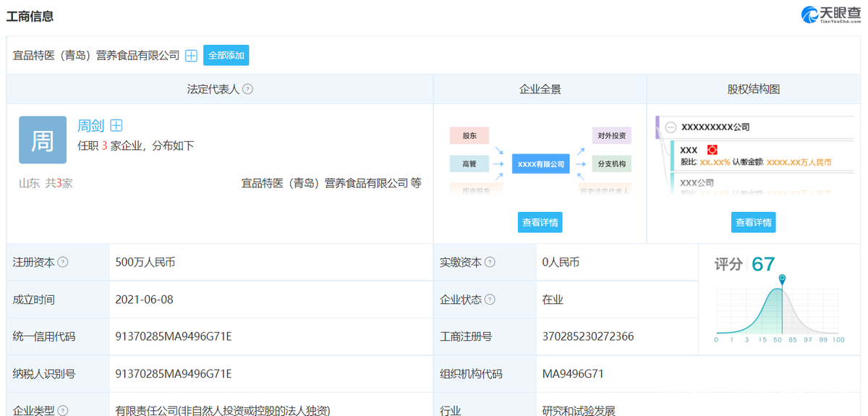
Task: Click the 对外投资 box in panorama diagram
Action: [x=612, y=135]
